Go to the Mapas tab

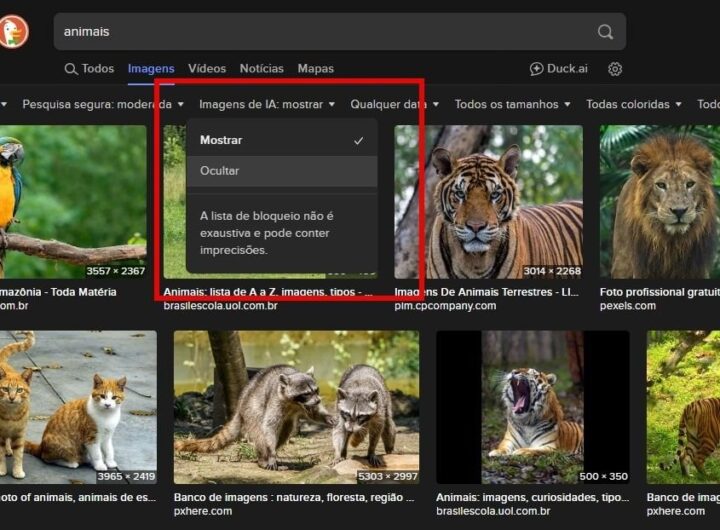[315, 69]
